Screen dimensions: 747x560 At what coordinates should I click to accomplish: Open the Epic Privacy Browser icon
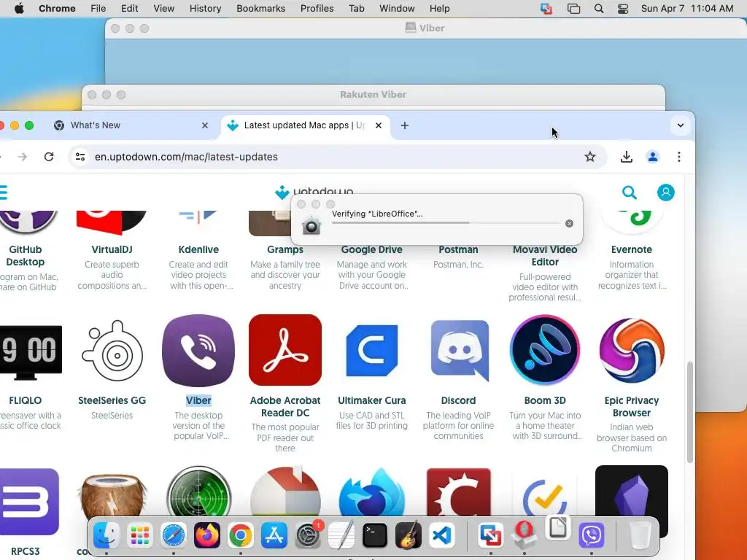(632, 351)
